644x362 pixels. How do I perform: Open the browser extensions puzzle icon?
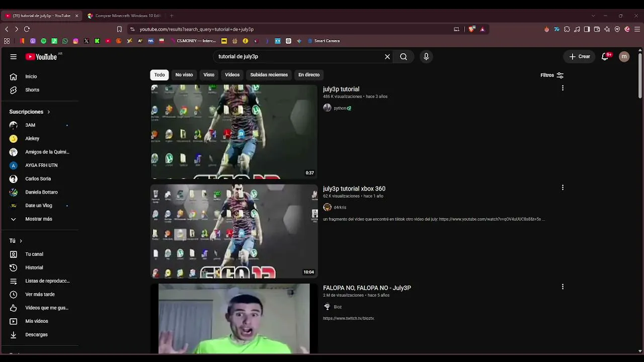(567, 29)
